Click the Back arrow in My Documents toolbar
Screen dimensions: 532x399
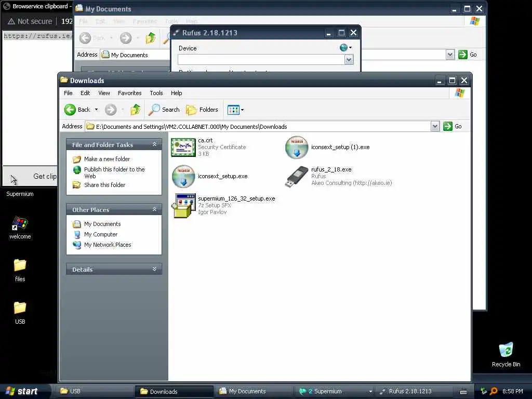85,37
